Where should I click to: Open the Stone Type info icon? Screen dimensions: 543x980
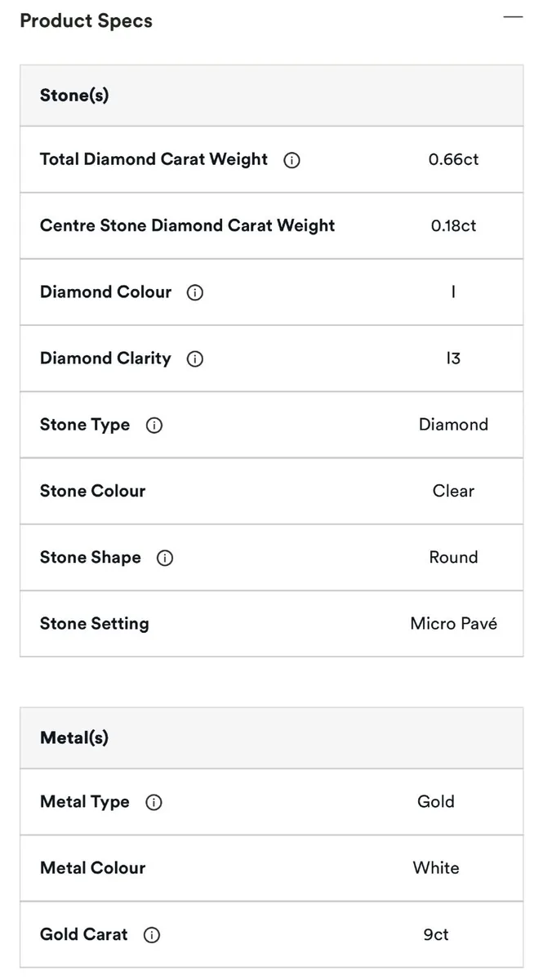pos(154,425)
